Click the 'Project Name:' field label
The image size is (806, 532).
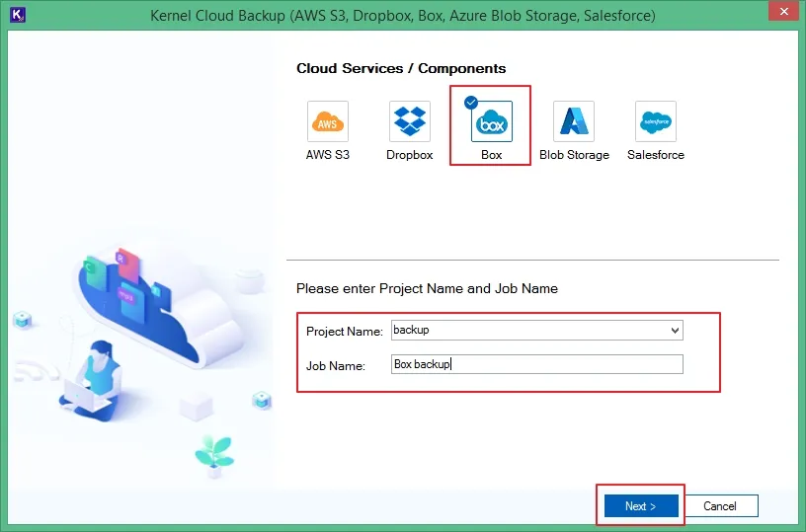coord(345,332)
